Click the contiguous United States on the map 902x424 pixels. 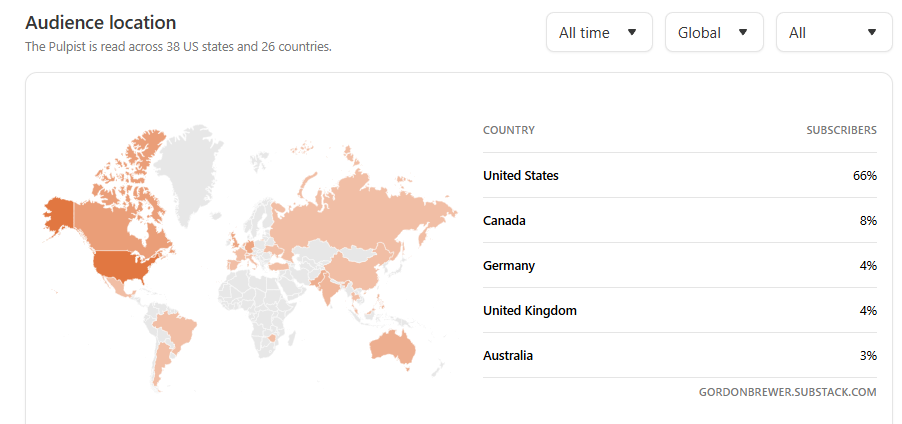(118, 265)
